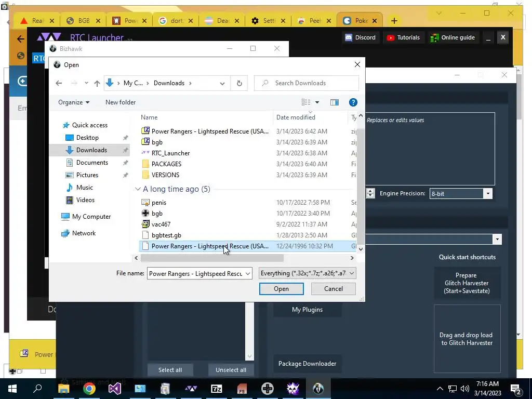Create a New folder

click(x=121, y=102)
